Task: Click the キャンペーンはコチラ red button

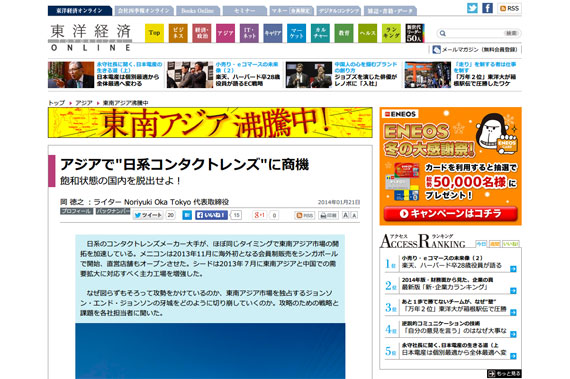Action: (451, 214)
